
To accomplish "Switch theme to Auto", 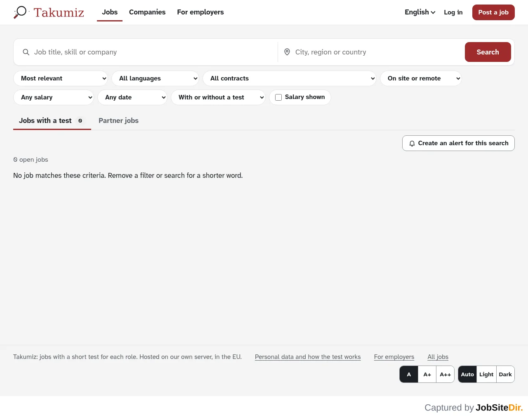I will 467,374.
